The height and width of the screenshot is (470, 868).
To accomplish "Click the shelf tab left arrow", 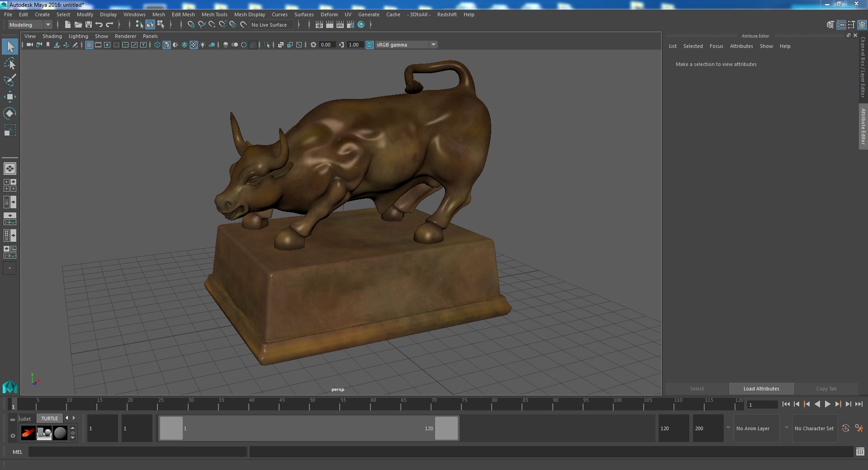I will pos(67,418).
